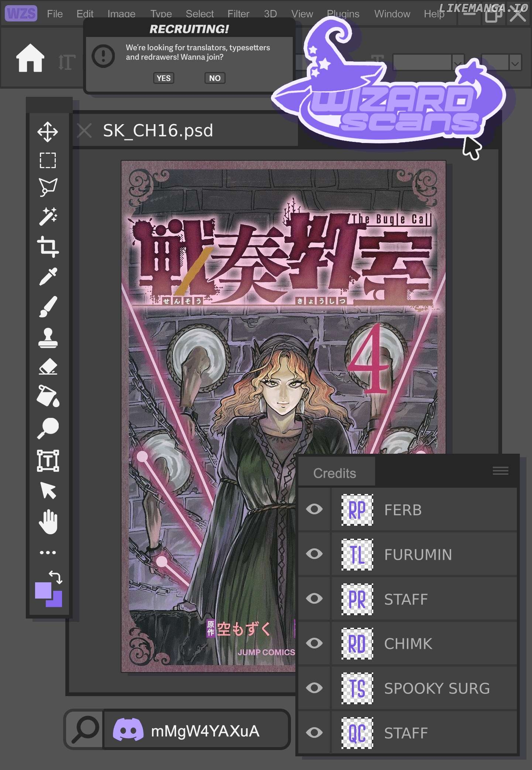The image size is (532, 770).
Task: Choose the Eraser tool
Action: 48,367
